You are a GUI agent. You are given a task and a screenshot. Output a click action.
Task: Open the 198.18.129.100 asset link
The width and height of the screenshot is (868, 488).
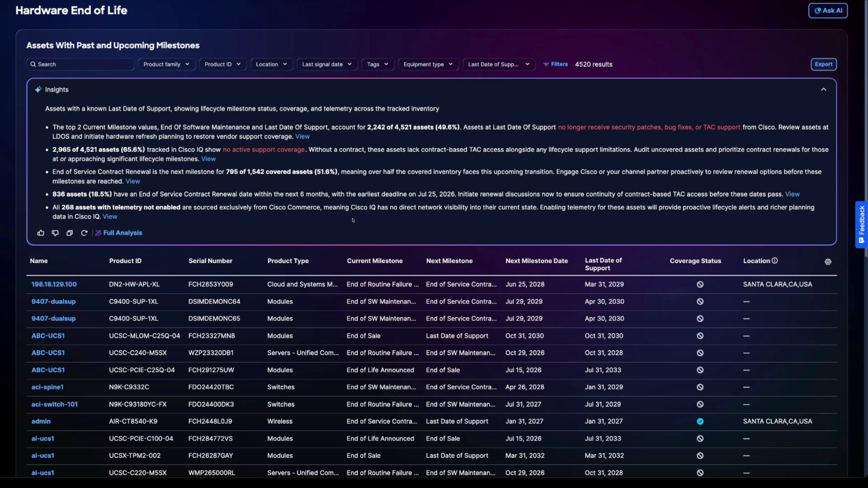click(54, 284)
